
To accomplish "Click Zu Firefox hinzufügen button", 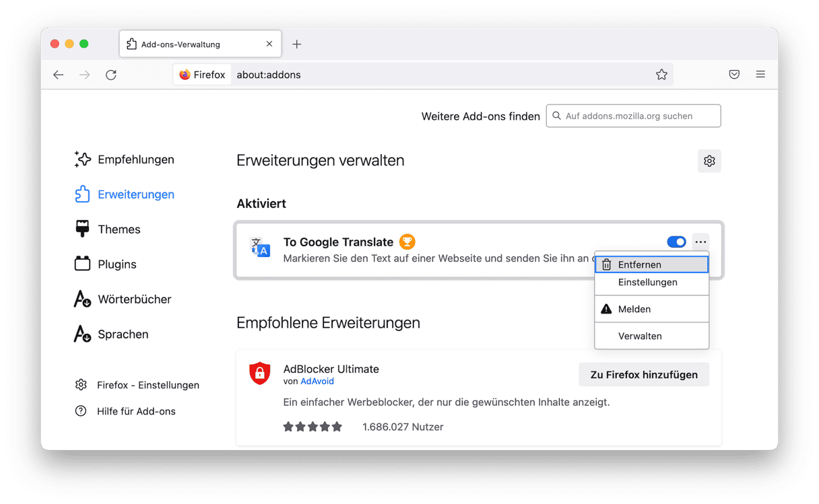I will tap(644, 375).
